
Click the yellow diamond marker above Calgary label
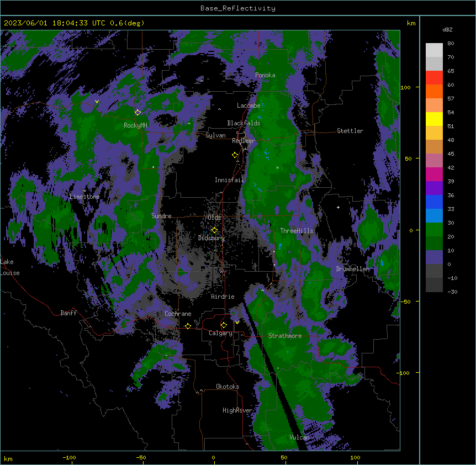[224, 325]
